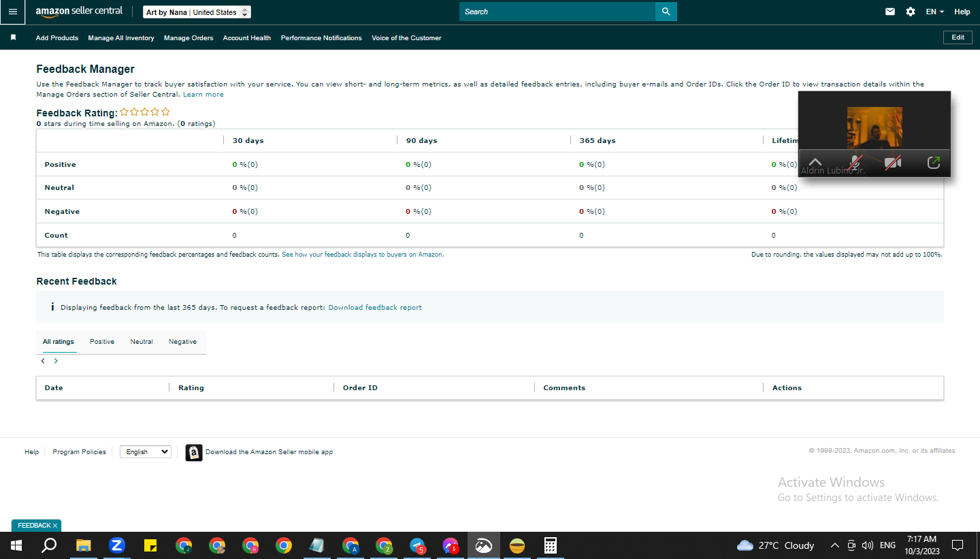Click the 'Comments' column header
The image size is (980, 559).
pyautogui.click(x=564, y=388)
